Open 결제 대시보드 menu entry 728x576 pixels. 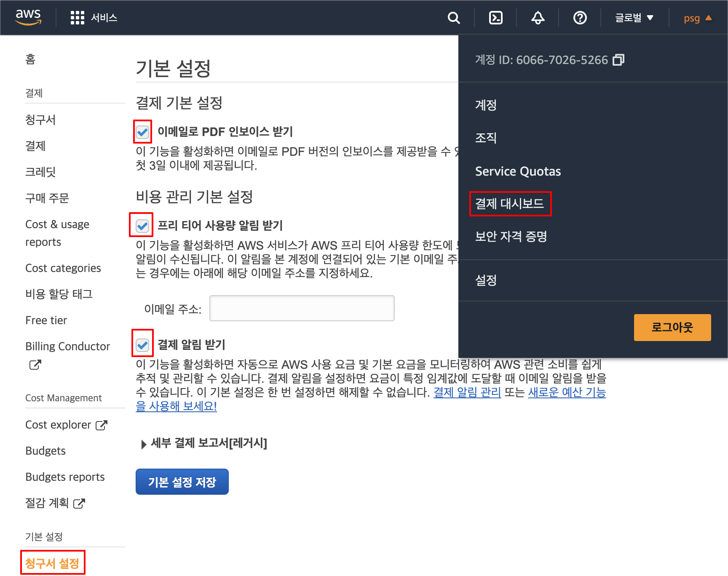pyautogui.click(x=509, y=204)
